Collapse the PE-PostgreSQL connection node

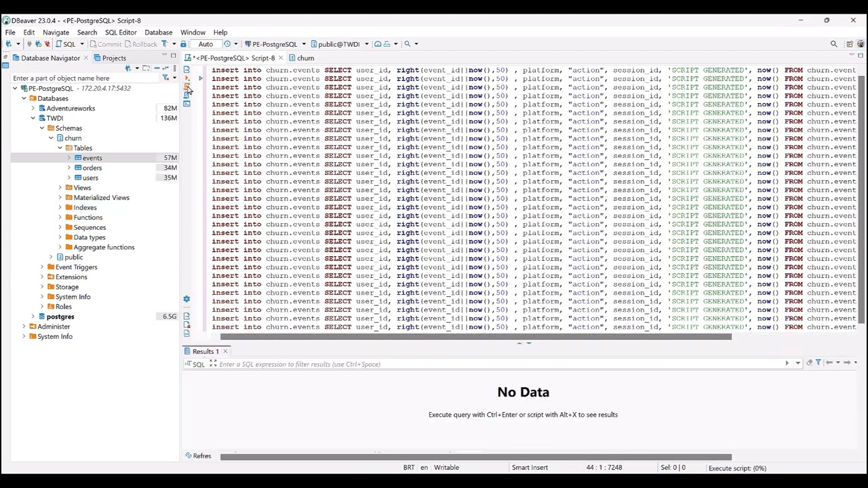tap(15, 88)
